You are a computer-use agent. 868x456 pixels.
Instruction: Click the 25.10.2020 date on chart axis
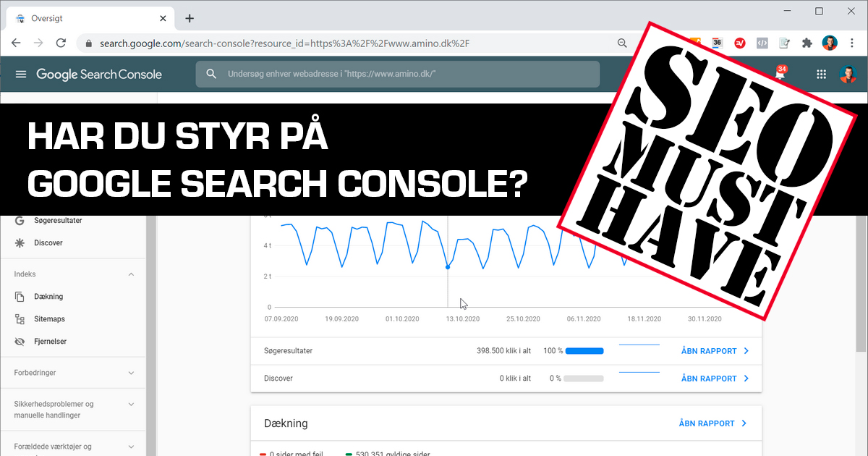click(x=523, y=319)
